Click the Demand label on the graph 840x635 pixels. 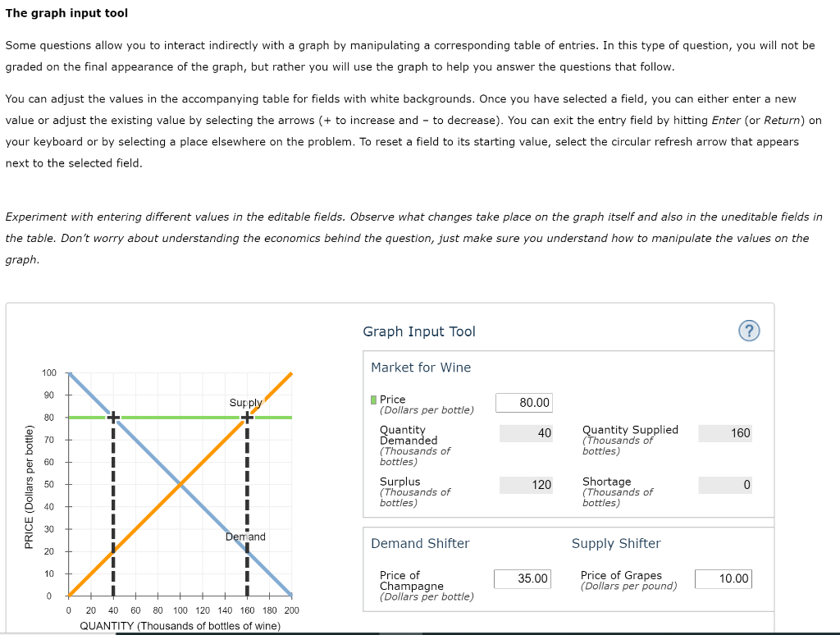coord(244,537)
